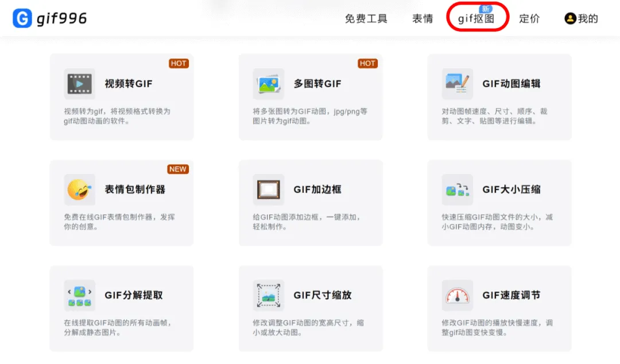The width and height of the screenshot is (620, 364).
Task: Click the 多图转GIF picture icon
Action: 268,83
